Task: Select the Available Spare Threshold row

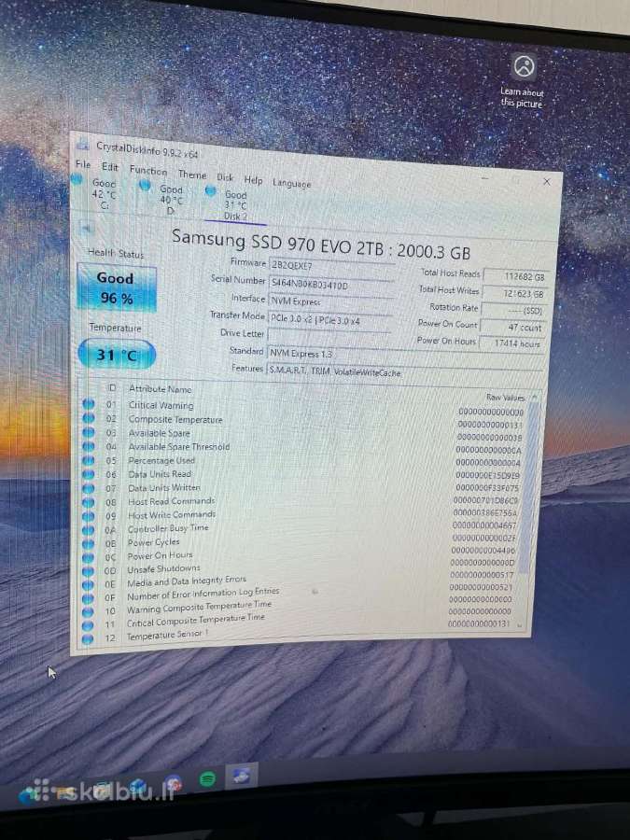Action: [301, 448]
